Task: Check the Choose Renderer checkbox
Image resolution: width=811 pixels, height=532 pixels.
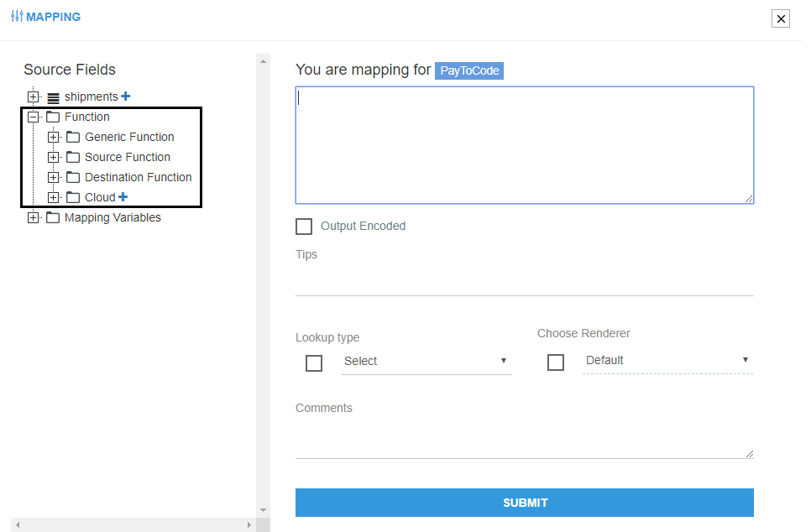Action: 556,362
